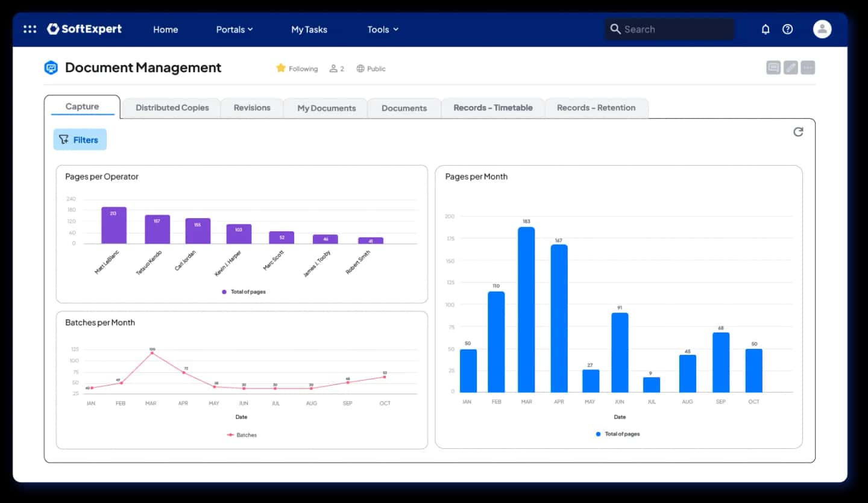Viewport: 868px width, 503px height.
Task: Switch to the Distributed Copies tab
Action: point(172,108)
